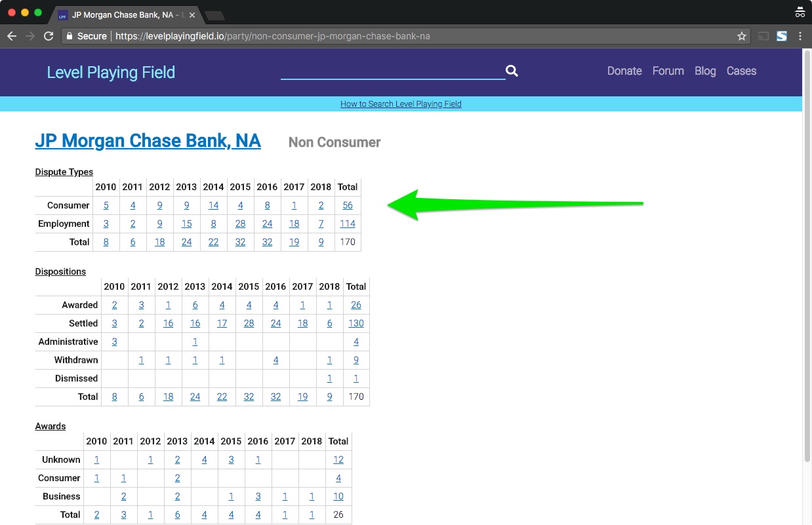Open Consumer disputes 2014 value 14
The height and width of the screenshot is (525, 812).
pyautogui.click(x=213, y=205)
